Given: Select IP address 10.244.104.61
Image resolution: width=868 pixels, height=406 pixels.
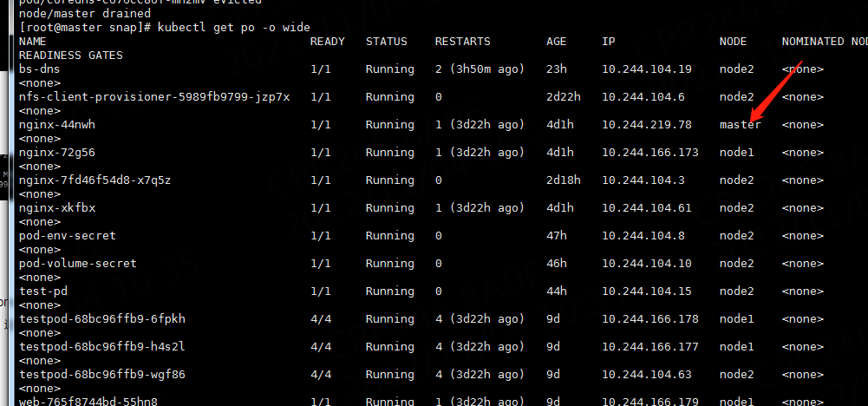Looking at the screenshot, I should tap(647, 207).
